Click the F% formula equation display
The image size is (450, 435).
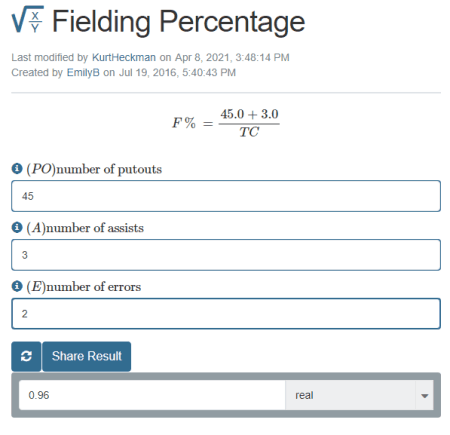tap(226, 123)
